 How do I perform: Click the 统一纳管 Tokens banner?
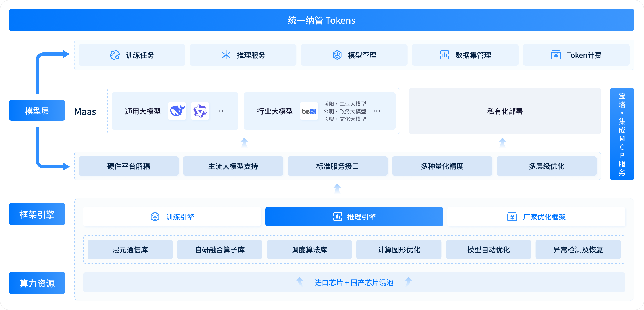click(x=321, y=20)
